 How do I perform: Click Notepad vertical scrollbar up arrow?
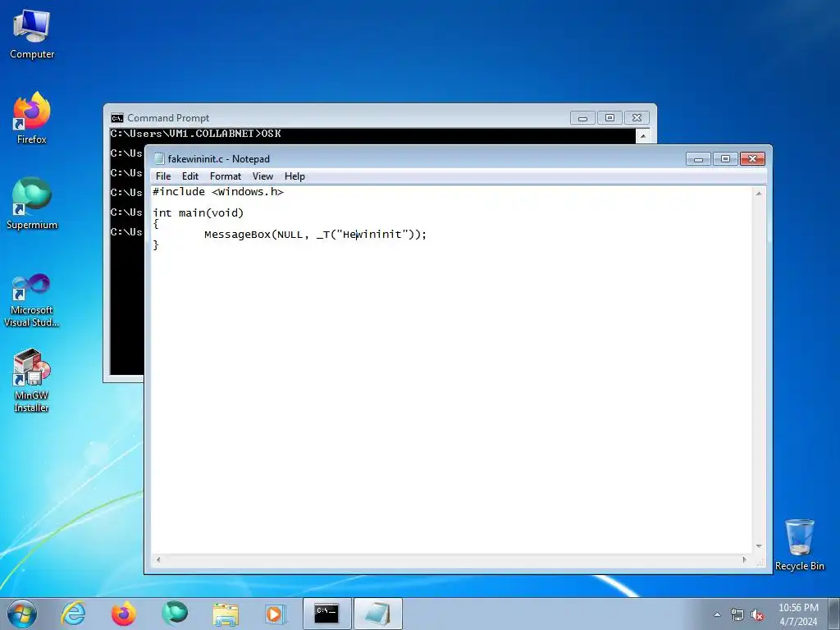pos(759,194)
